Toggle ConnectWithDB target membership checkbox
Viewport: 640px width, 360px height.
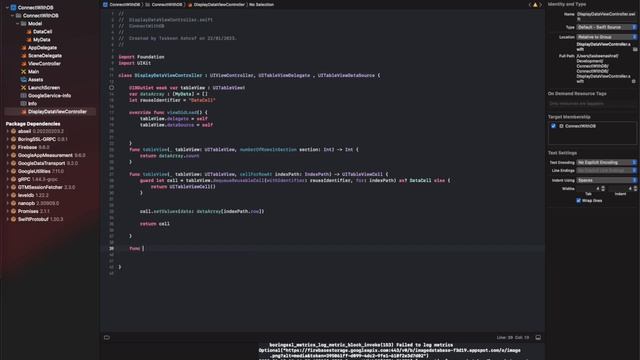click(x=553, y=126)
